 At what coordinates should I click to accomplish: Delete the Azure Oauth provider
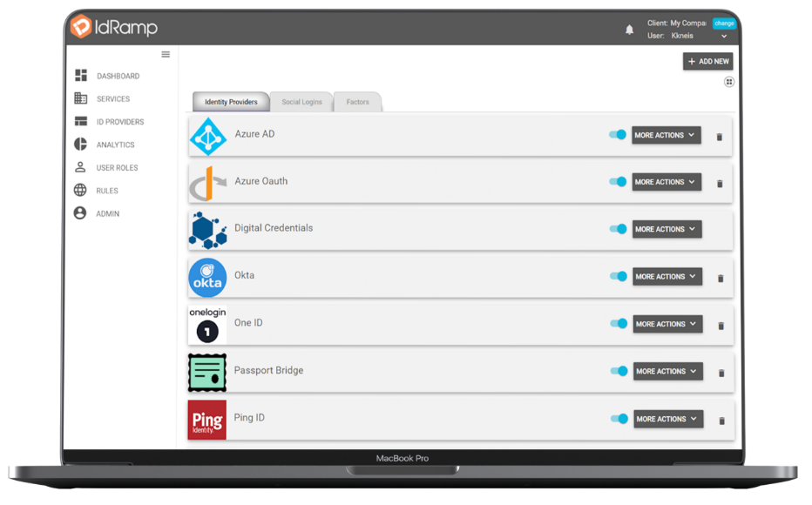tap(720, 184)
